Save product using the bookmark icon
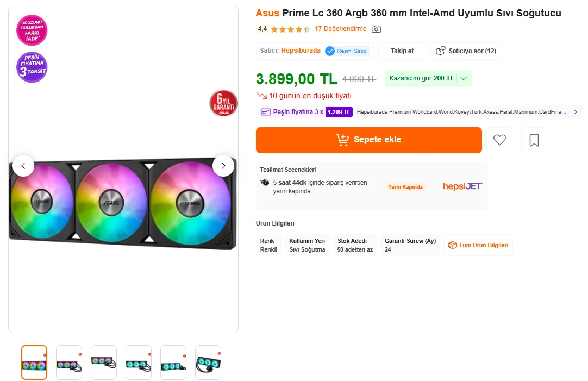 tap(534, 140)
